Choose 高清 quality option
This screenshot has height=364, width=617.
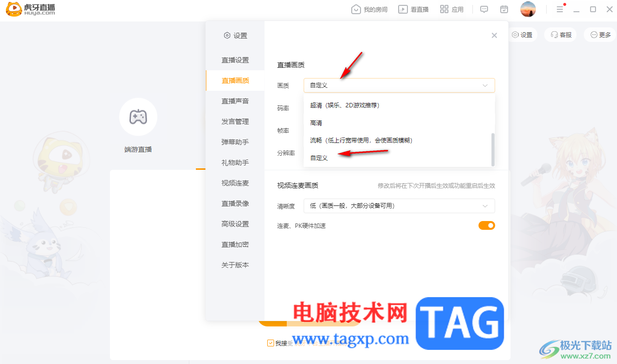[397, 123]
